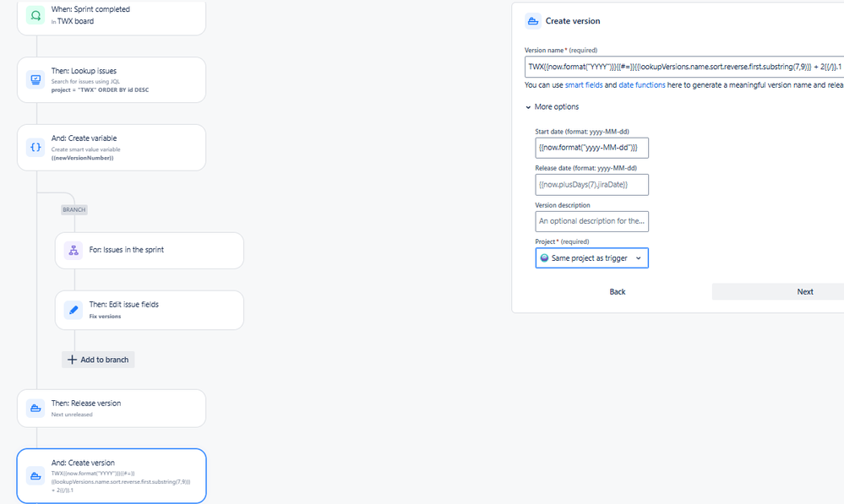Click the Sprint completed trigger icon
844x504 pixels.
[35, 15]
